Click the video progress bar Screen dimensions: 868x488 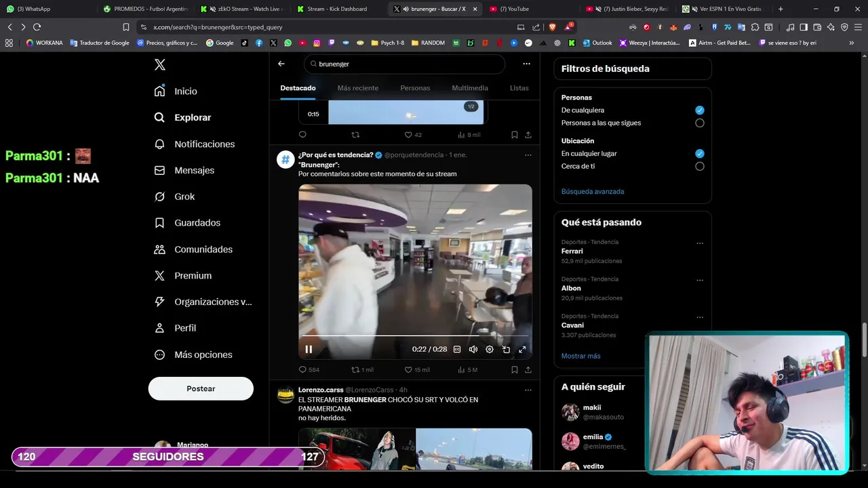click(415, 335)
